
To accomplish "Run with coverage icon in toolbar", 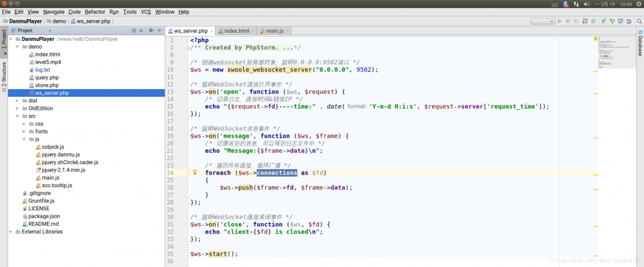I will pyautogui.click(x=577, y=21).
